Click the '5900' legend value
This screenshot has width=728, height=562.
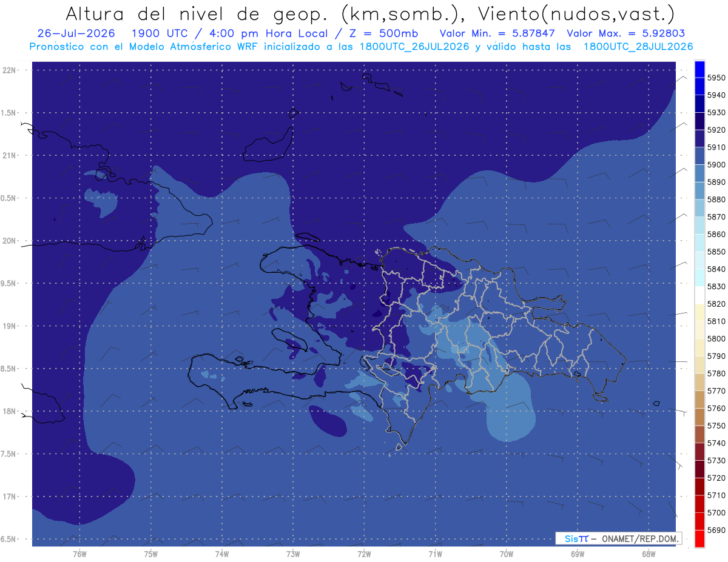(716, 165)
